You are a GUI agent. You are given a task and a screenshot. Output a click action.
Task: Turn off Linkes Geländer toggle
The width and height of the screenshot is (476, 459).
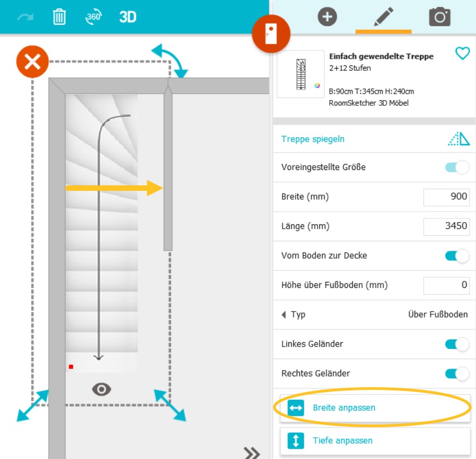point(457,344)
